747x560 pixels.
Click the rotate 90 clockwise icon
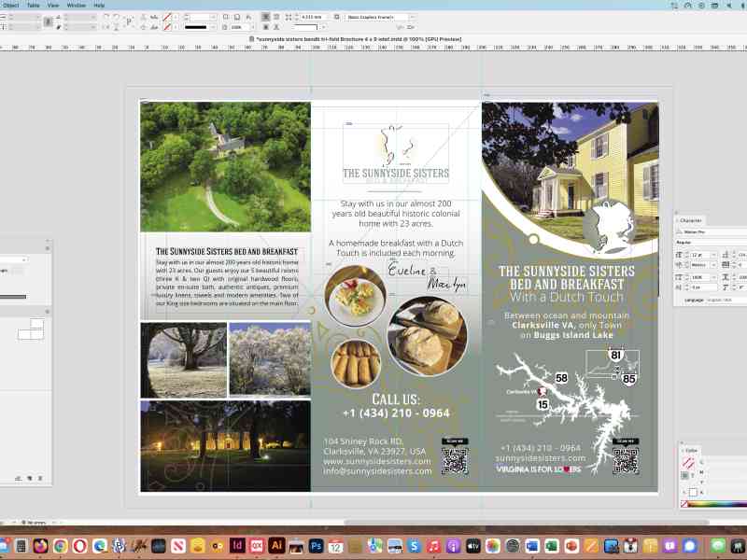106,17
